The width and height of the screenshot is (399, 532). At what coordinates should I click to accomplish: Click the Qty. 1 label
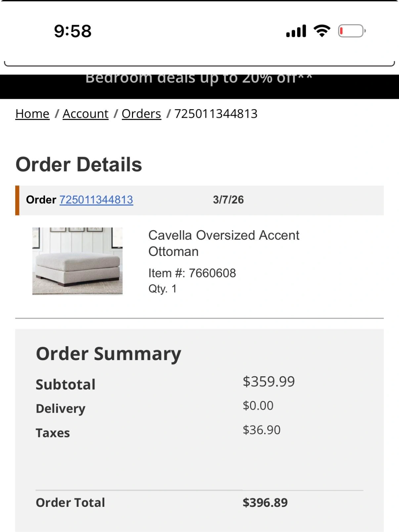[x=162, y=289]
